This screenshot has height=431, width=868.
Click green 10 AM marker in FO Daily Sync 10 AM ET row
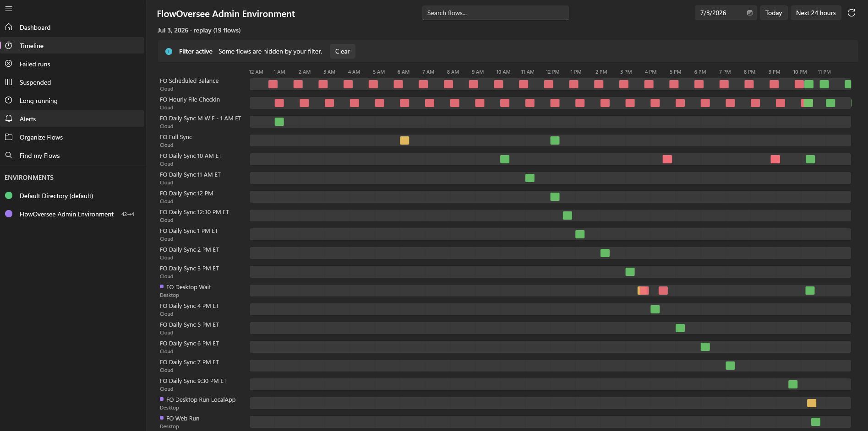click(x=505, y=159)
